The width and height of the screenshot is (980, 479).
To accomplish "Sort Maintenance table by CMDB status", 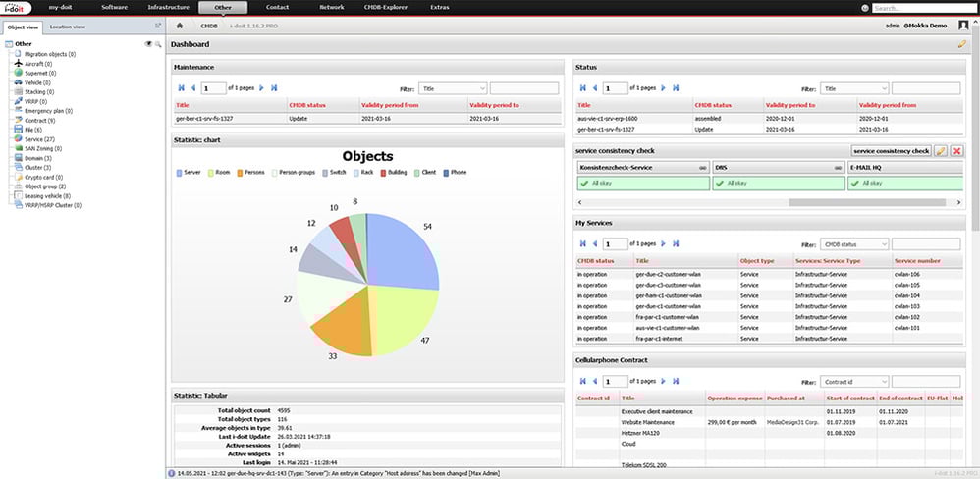I will (x=307, y=105).
